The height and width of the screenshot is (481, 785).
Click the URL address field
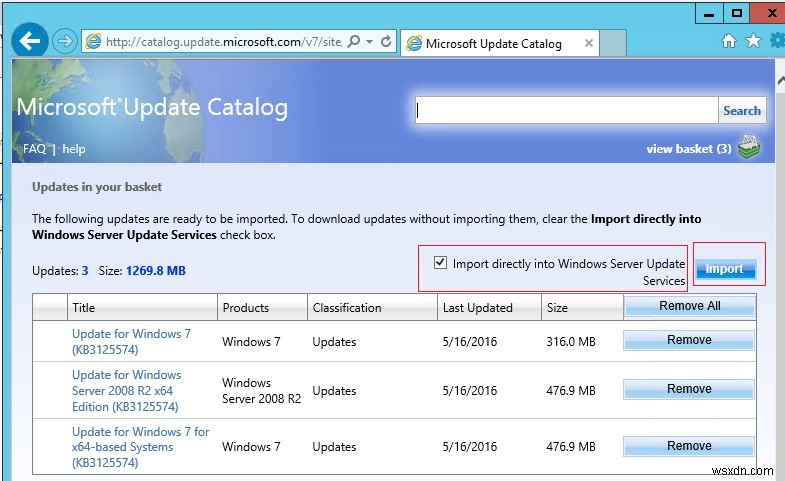point(224,42)
